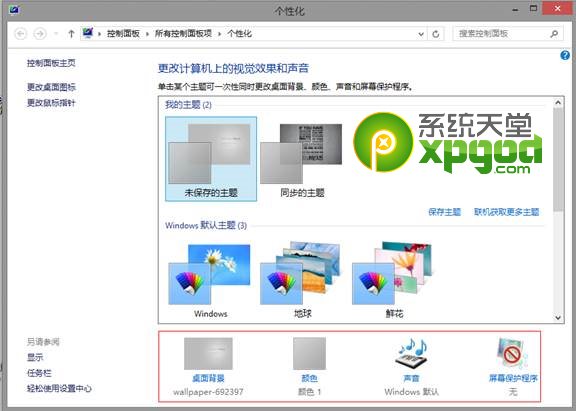The height and width of the screenshot is (411, 576).
Task: Open 轻松使用设置中心 link
Action: 59,389
